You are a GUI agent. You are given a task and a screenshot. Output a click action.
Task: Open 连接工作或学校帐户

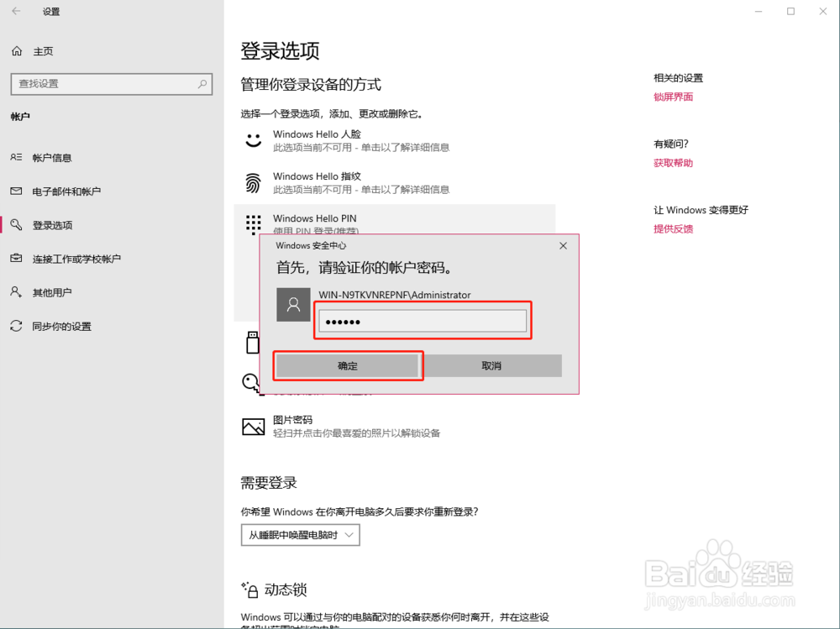coord(76,259)
